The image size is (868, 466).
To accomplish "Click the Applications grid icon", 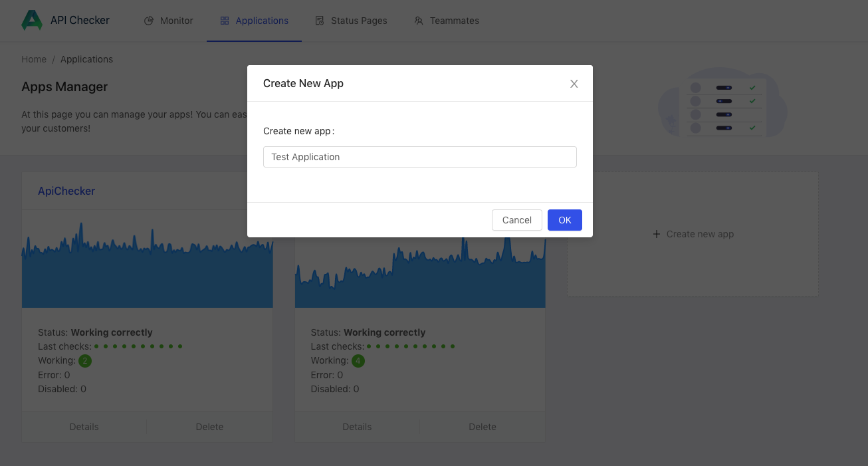I will (x=225, y=21).
